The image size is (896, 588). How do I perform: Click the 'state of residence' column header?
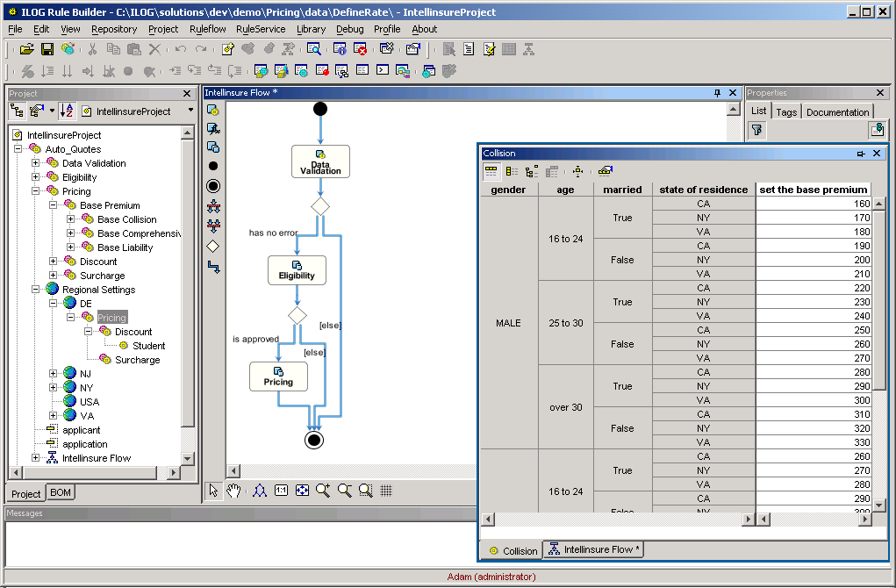click(x=704, y=190)
